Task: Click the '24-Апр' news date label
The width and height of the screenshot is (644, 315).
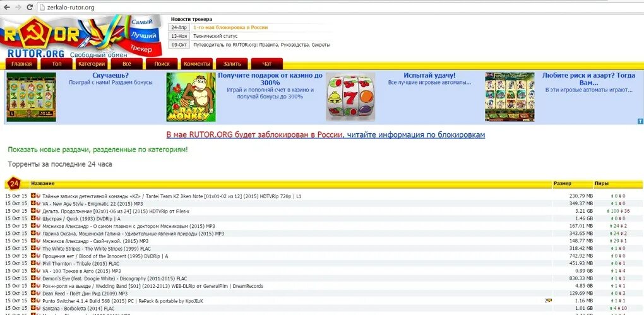Action: point(179,27)
